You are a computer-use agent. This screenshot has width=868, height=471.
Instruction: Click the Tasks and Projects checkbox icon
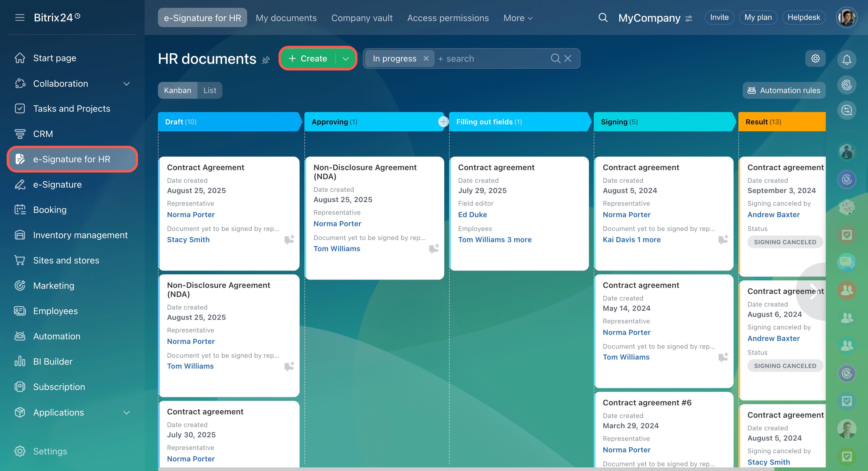20,108
